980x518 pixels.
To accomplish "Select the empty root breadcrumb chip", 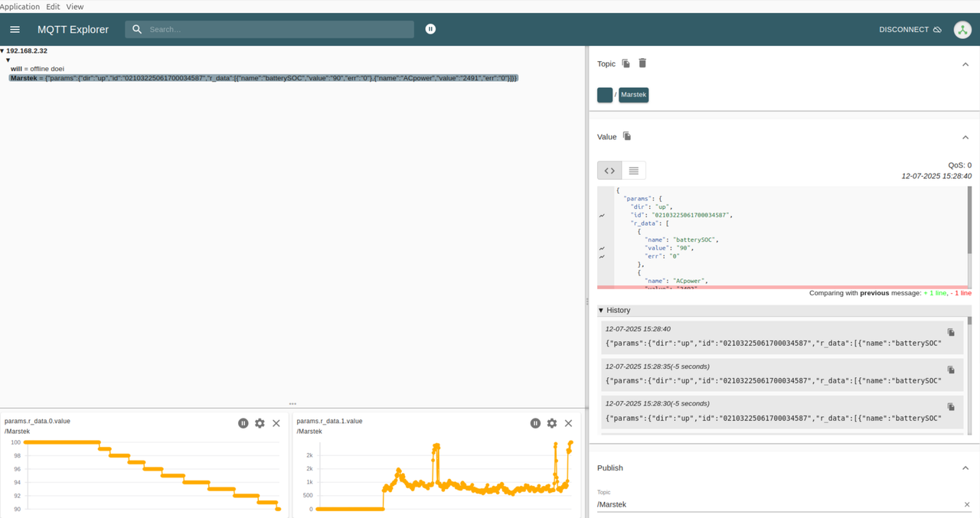I will [605, 95].
